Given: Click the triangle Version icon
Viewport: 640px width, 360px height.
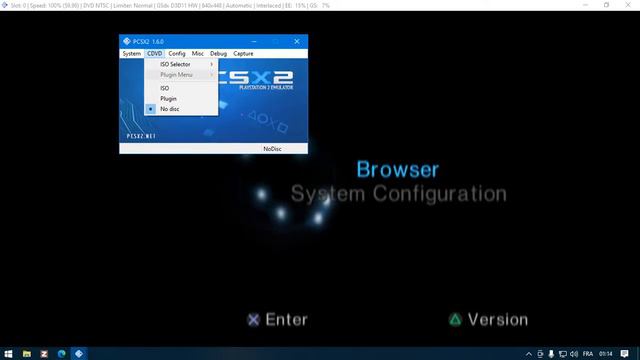Looking at the screenshot, I should (455, 320).
